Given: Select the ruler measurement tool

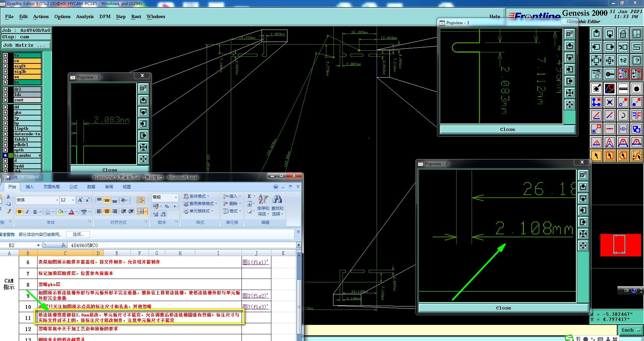Looking at the screenshot, I should pyautogui.click(x=623, y=89).
